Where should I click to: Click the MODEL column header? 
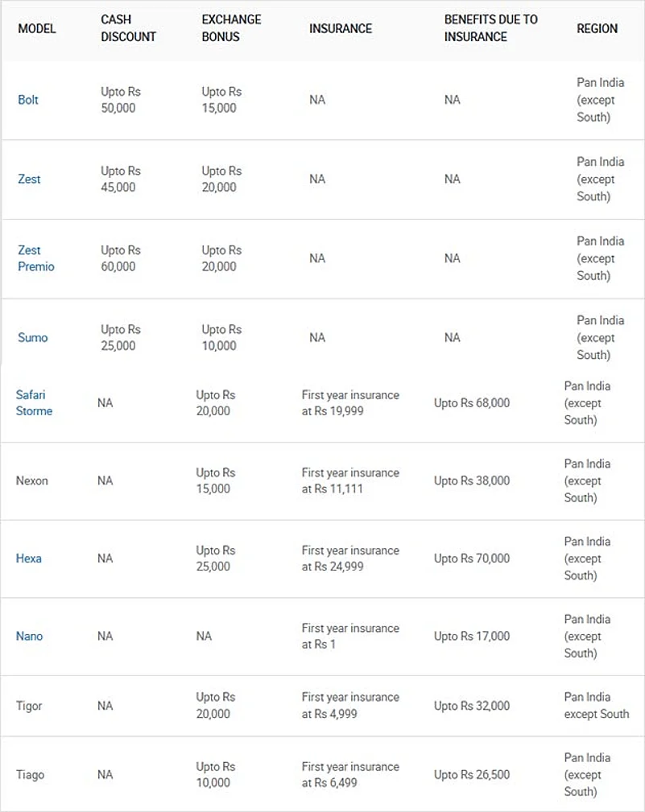pyautogui.click(x=36, y=28)
